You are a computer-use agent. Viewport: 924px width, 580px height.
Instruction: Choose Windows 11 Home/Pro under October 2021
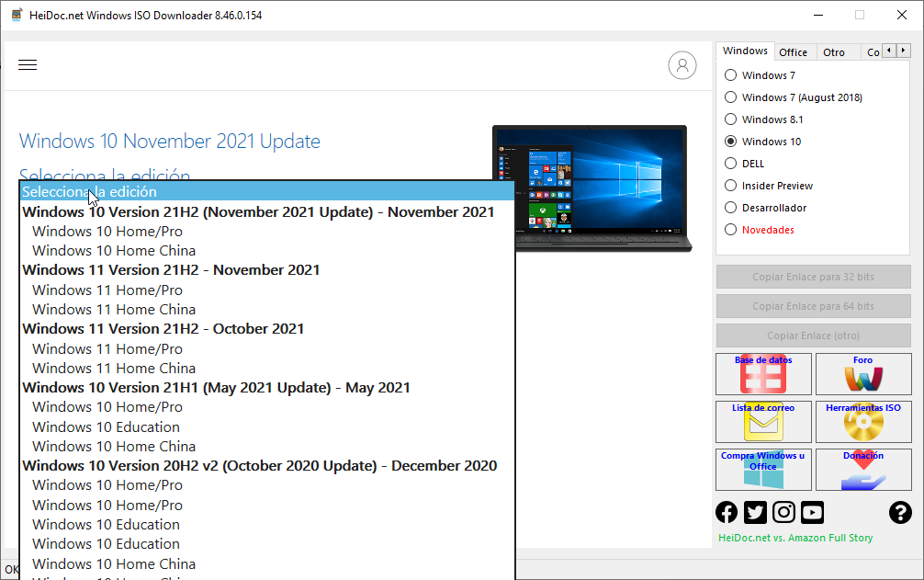pyautogui.click(x=267, y=349)
